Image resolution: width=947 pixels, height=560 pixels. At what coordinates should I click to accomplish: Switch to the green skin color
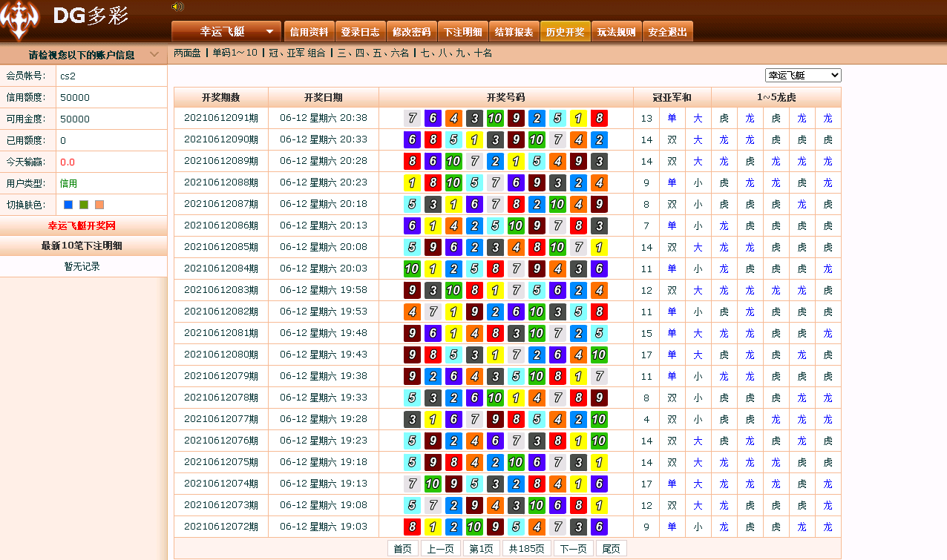point(84,205)
